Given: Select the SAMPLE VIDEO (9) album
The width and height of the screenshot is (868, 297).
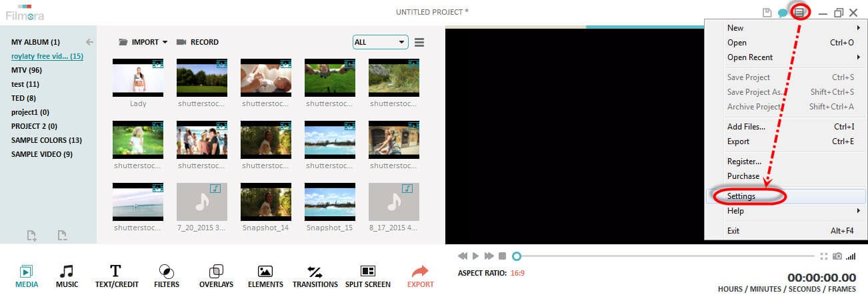Looking at the screenshot, I should (x=42, y=154).
